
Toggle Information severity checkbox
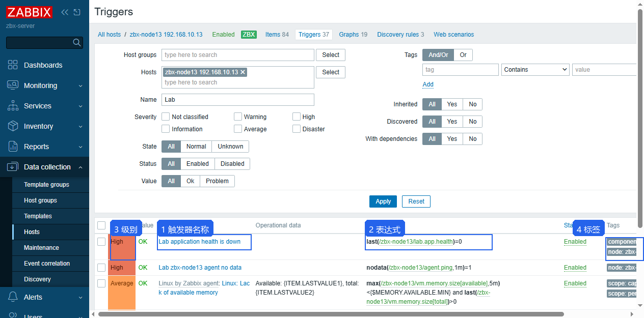pos(166,129)
